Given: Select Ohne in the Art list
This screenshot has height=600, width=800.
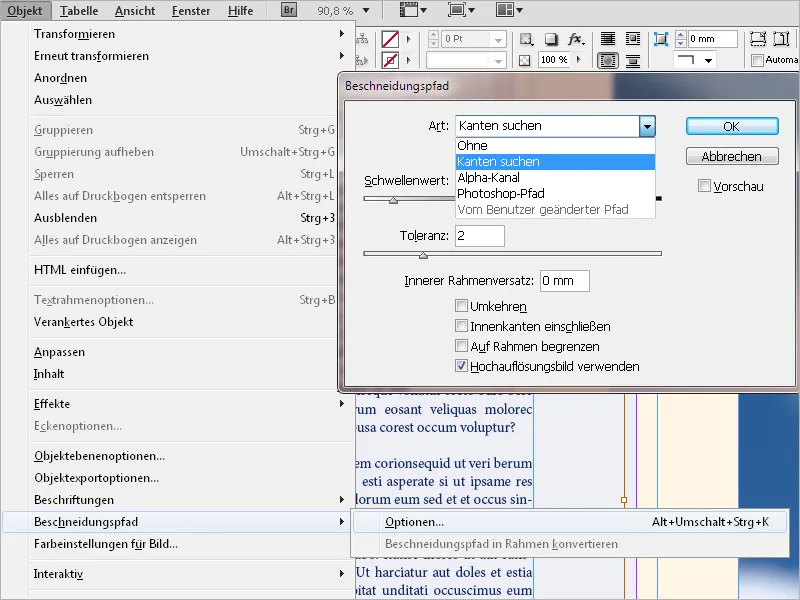Looking at the screenshot, I should pos(555,146).
